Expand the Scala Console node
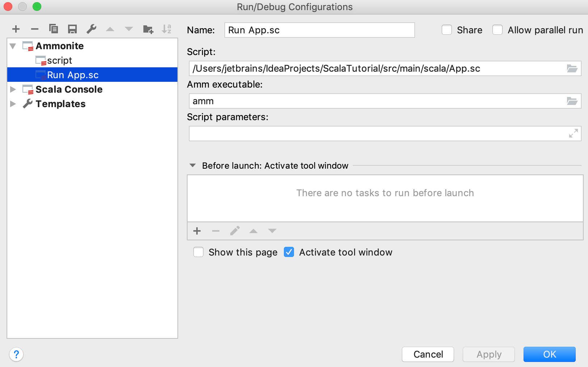This screenshot has height=367, width=588. tap(13, 89)
